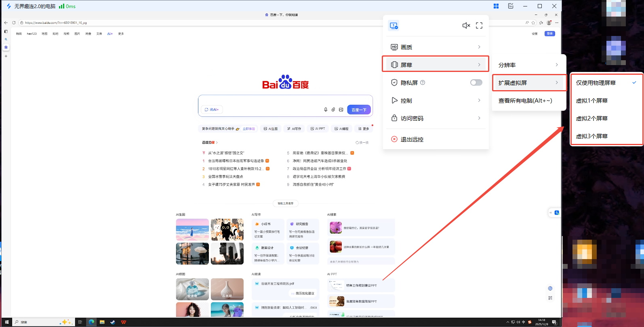Open Ai+ in Baidu navigation
Image resolution: width=644 pixels, height=327 pixels.
coord(110,34)
